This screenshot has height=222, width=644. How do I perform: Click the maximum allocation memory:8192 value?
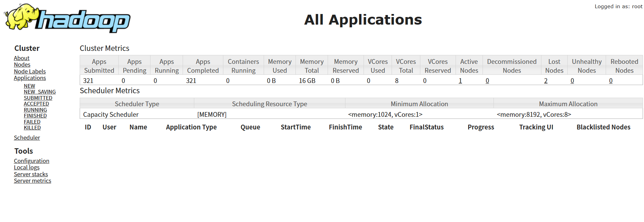point(534,114)
